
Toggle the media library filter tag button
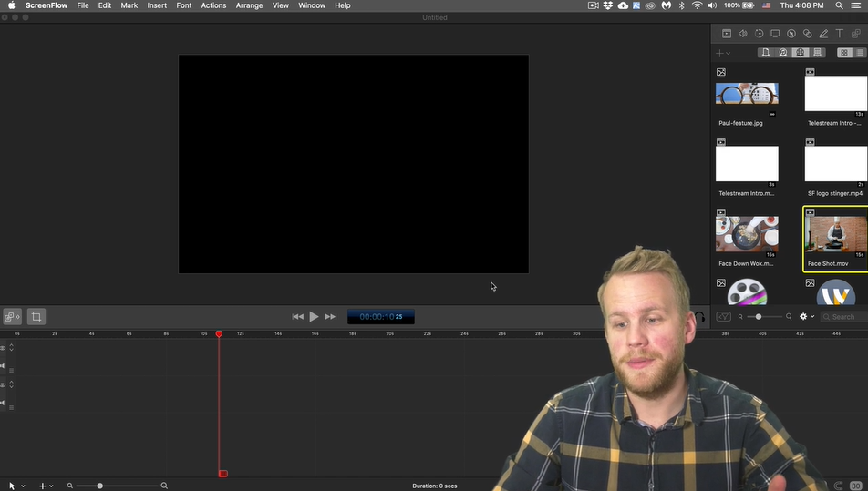coord(724,317)
